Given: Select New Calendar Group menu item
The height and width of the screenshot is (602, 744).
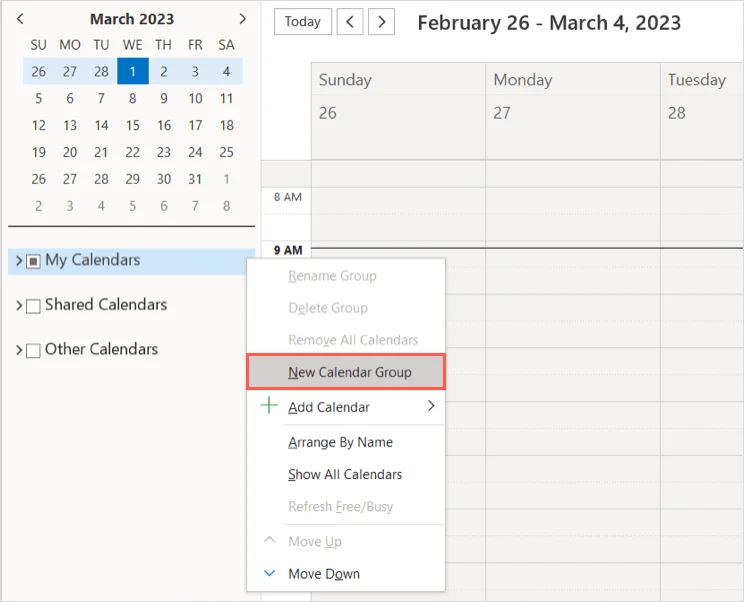Looking at the screenshot, I should (350, 372).
